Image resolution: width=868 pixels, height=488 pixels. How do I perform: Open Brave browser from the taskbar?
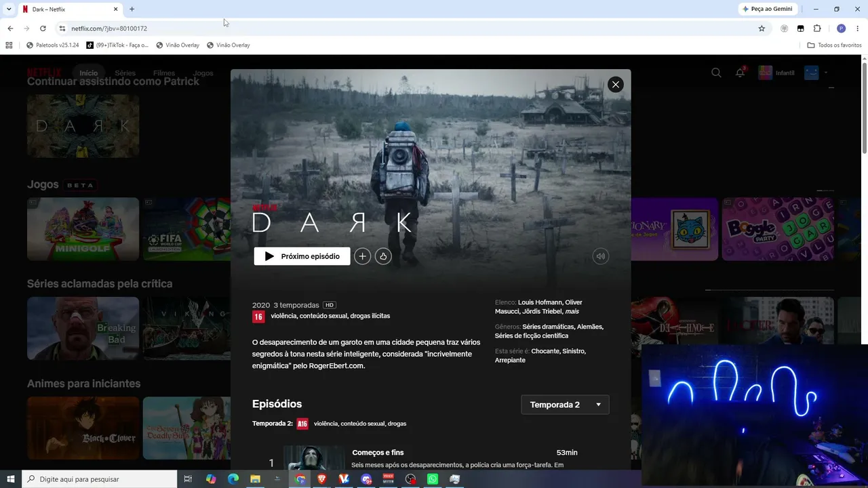tap(322, 479)
